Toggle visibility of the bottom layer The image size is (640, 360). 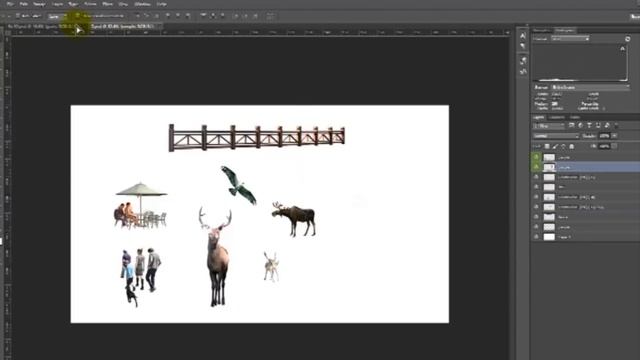pyautogui.click(x=536, y=237)
